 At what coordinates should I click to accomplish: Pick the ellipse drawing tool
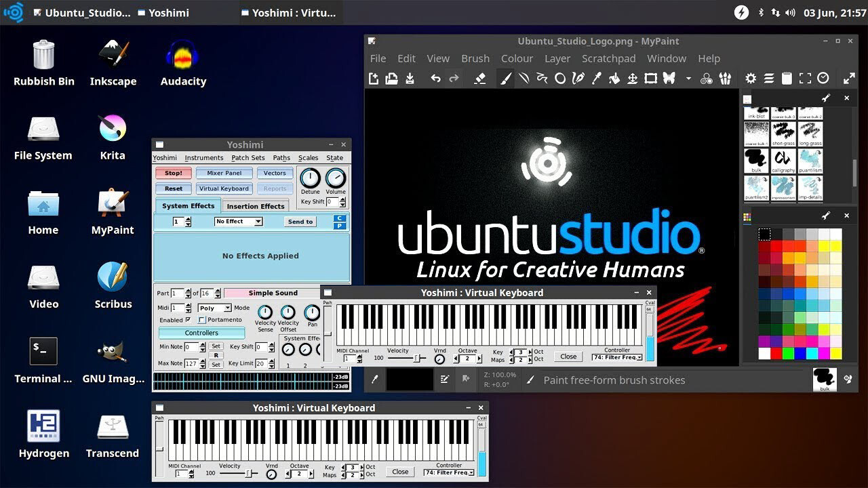[x=560, y=79]
